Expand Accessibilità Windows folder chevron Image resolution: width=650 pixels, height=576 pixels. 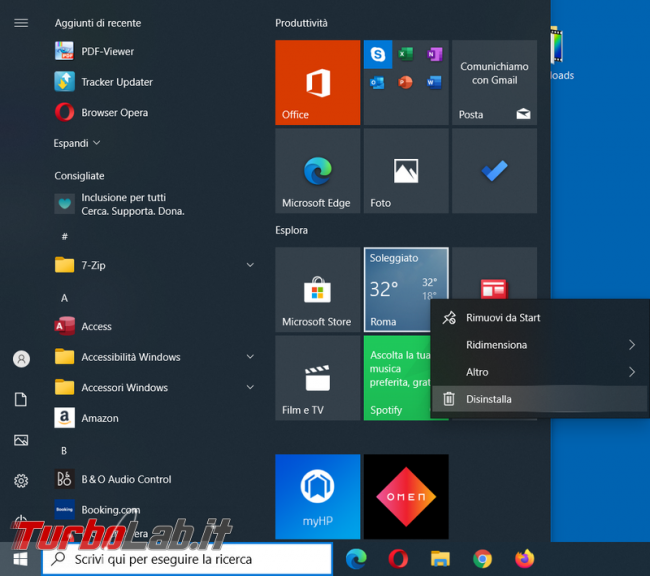(x=250, y=357)
